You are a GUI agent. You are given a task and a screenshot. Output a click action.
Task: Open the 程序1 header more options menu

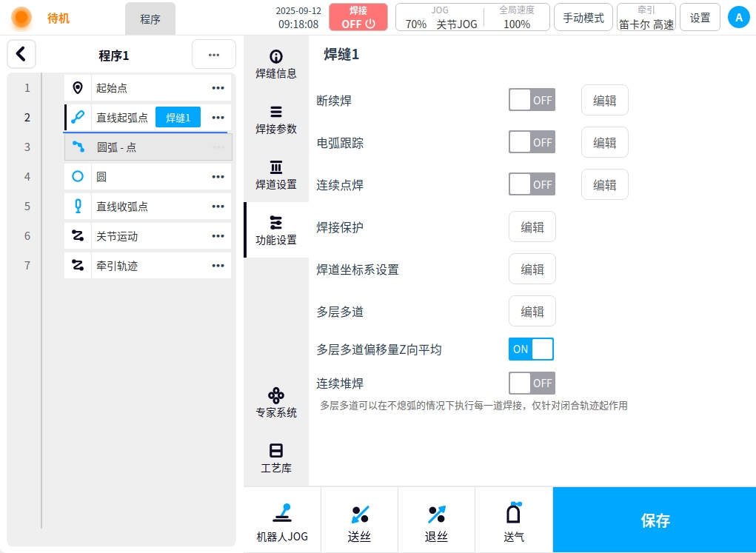click(x=213, y=55)
